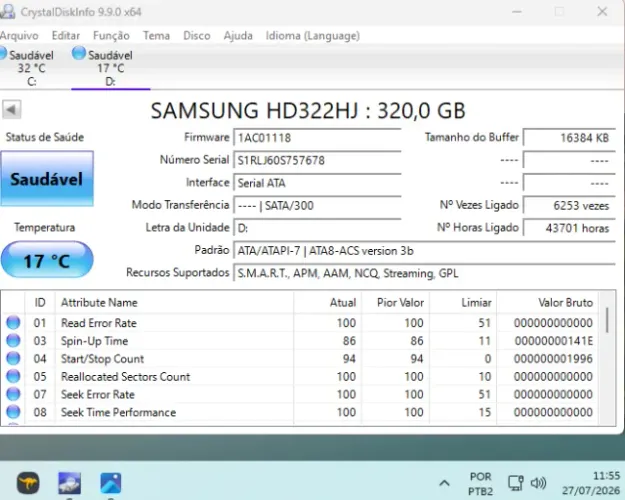This screenshot has height=500, width=625.
Task: Click the Saudável health status button
Action: pos(47,179)
